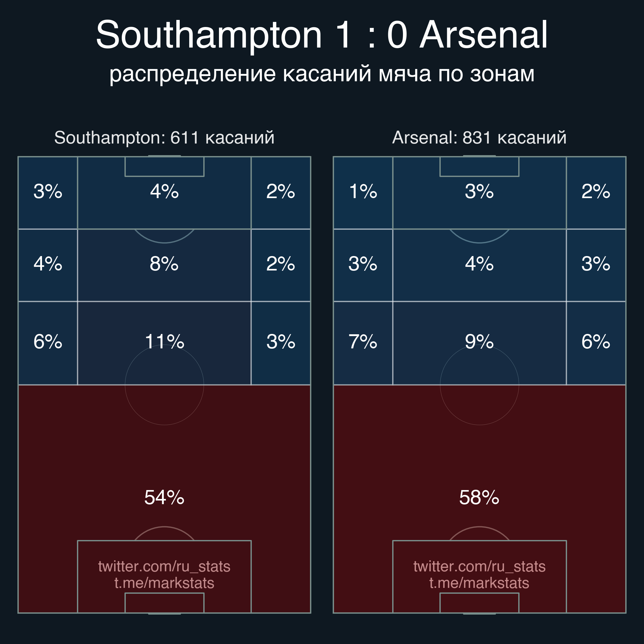Select Arsenal's 9% central midfield zone
644x644 pixels.
click(x=479, y=343)
